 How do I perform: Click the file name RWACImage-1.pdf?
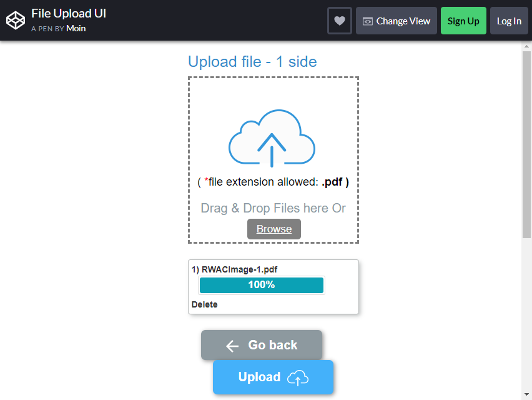pos(240,269)
